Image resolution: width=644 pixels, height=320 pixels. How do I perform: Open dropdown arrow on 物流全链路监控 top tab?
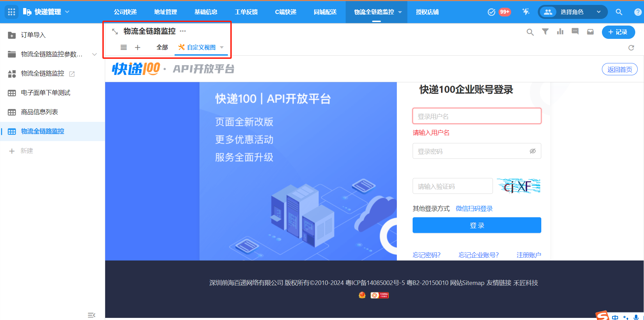pyautogui.click(x=400, y=12)
